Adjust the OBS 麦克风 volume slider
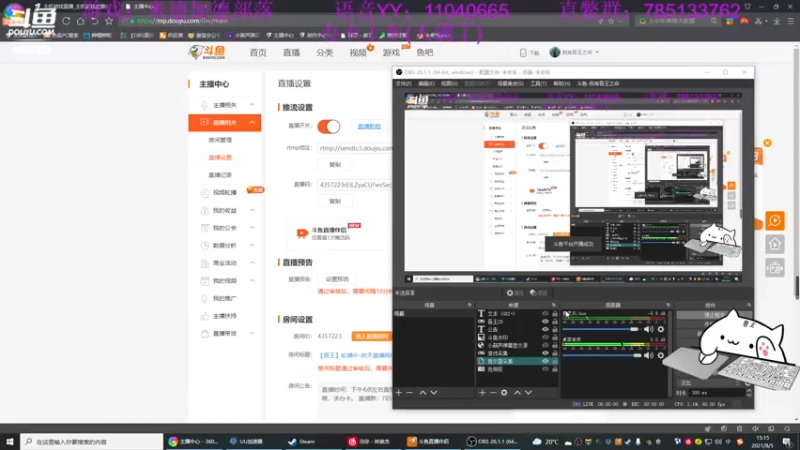Image resolution: width=800 pixels, height=450 pixels. point(601,329)
